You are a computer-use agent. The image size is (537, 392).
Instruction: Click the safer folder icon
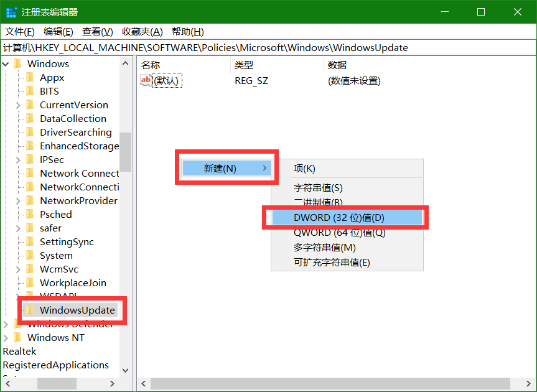30,228
